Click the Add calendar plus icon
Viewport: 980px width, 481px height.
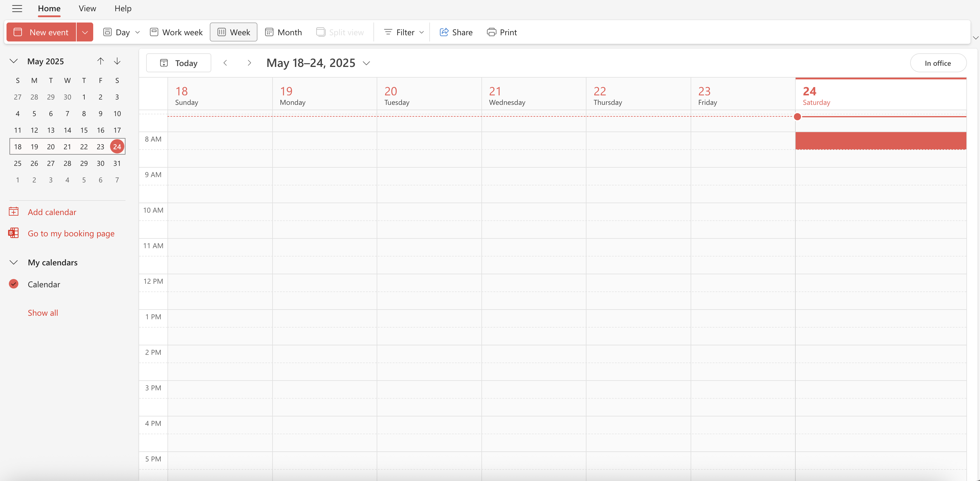tap(14, 211)
